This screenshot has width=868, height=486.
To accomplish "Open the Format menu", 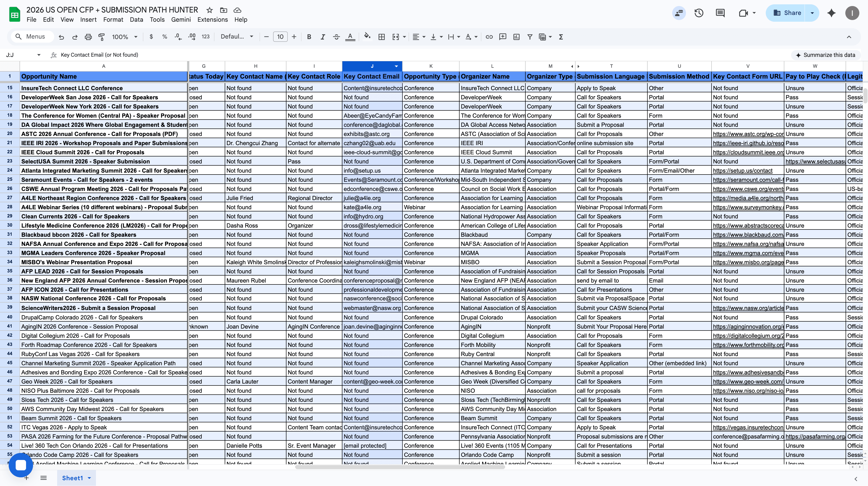I will point(113,20).
